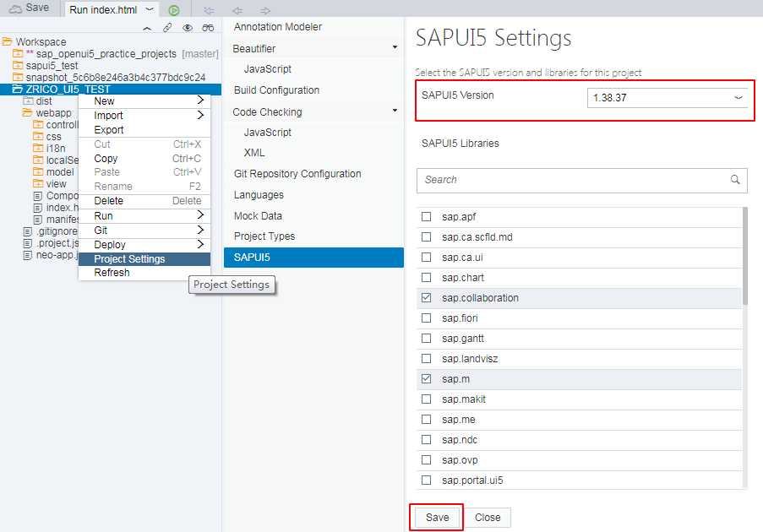This screenshot has width=763, height=532.
Task: Click the magnifier icon in library search
Action: pos(735,179)
